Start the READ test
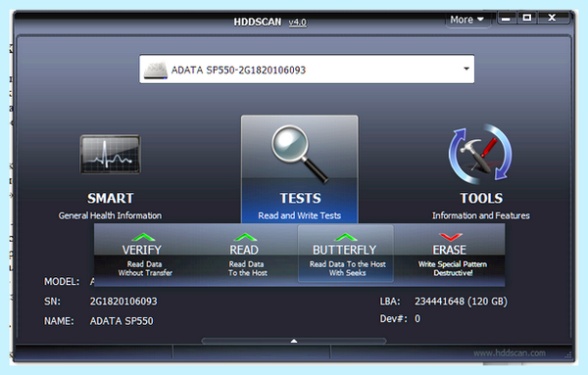 click(x=247, y=255)
